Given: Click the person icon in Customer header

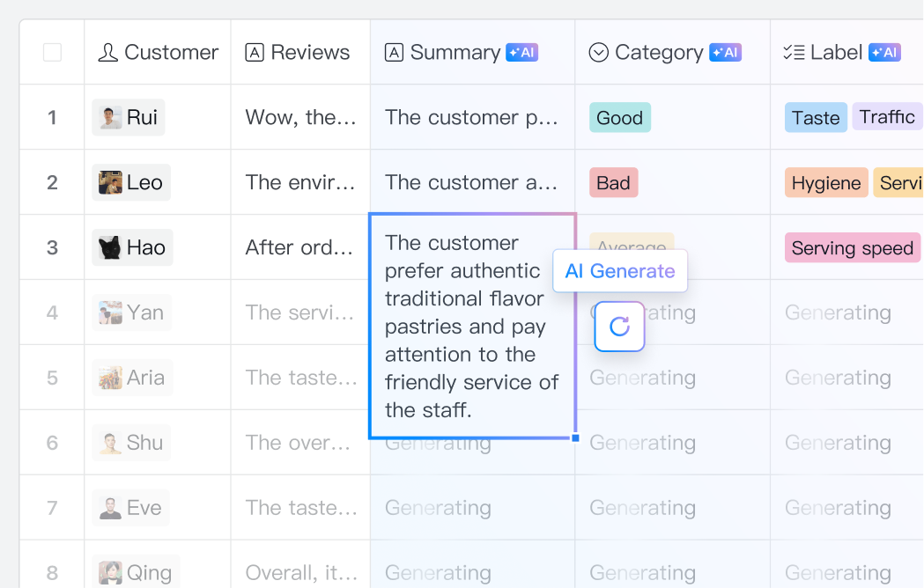Looking at the screenshot, I should click(x=108, y=53).
